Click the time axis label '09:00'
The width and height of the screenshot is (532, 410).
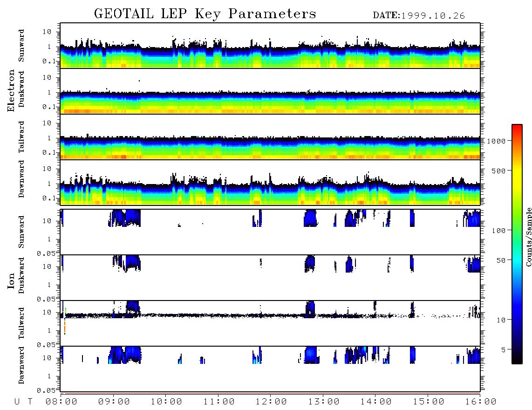[x=114, y=402]
